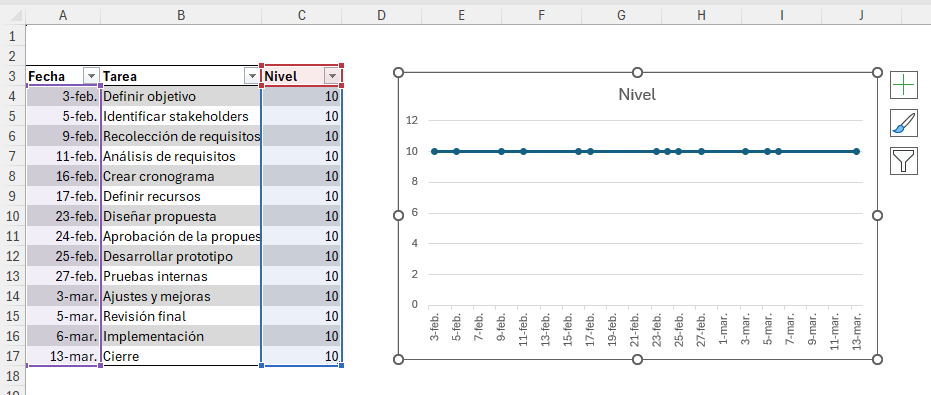This screenshot has width=931, height=395.
Task: Grab the chart's bottom-right resize handle
Action: (878, 359)
